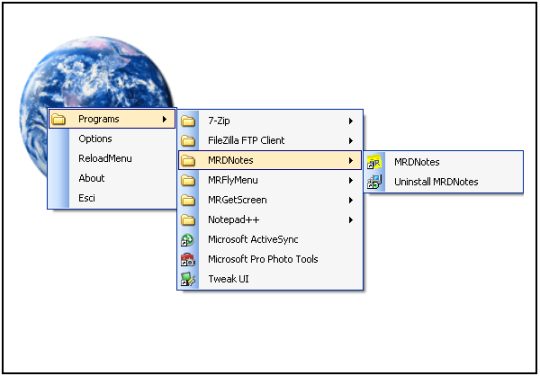The height and width of the screenshot is (376, 540).
Task: Select ReloadMenu from the menu
Action: pyautogui.click(x=105, y=159)
